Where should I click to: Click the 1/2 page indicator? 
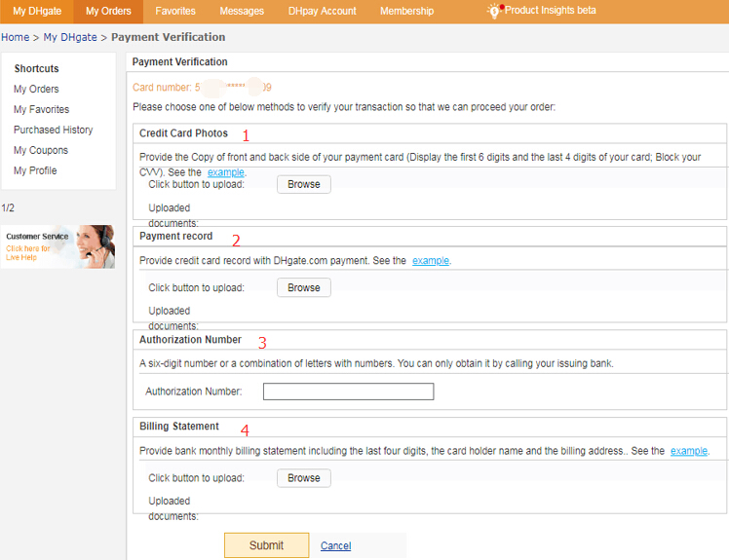[8, 207]
